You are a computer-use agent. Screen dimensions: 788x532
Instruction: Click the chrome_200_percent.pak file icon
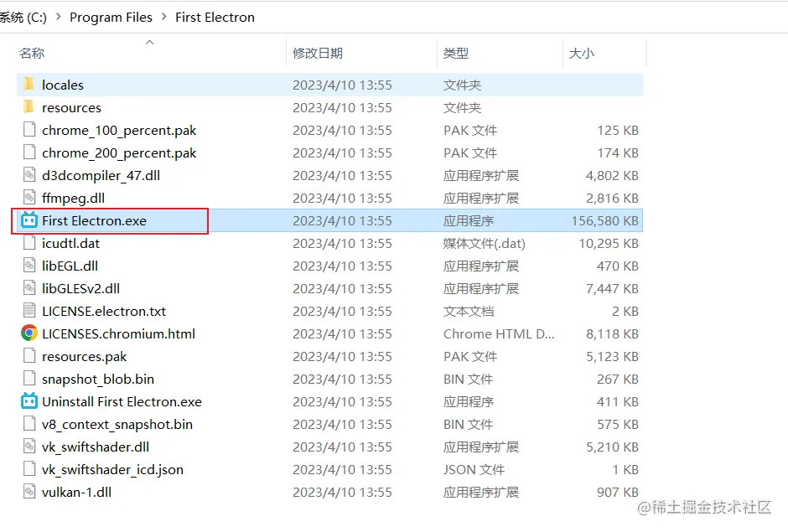[29, 152]
